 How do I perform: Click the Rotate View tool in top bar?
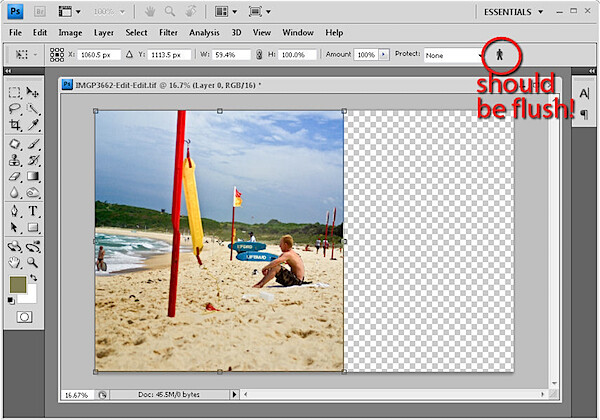click(x=191, y=12)
